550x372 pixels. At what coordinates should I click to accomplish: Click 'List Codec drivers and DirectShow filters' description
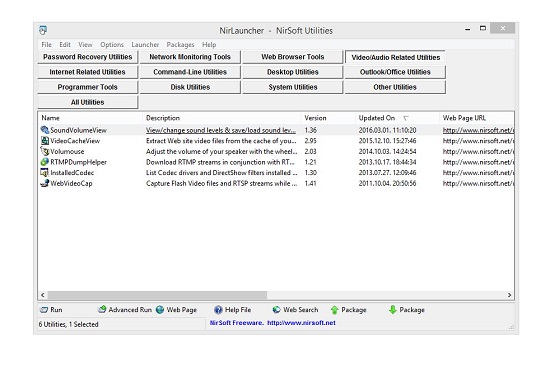[222, 173]
